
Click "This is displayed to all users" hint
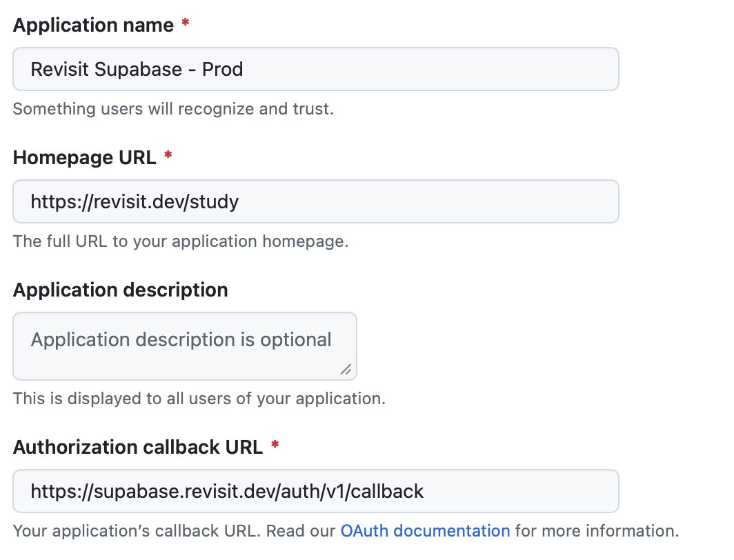pyautogui.click(x=199, y=399)
